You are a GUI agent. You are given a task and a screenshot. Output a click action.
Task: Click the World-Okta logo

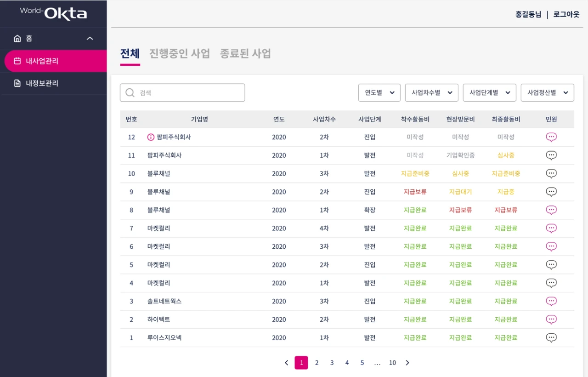[x=53, y=13]
